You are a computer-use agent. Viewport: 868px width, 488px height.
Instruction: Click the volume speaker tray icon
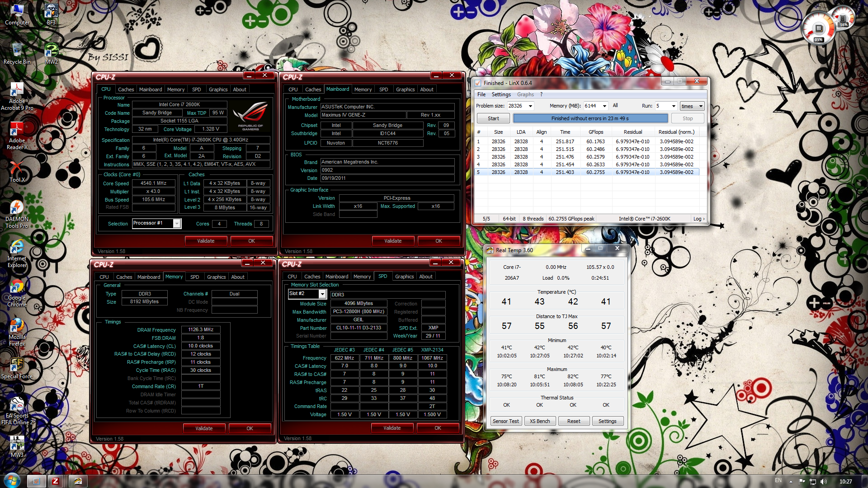click(823, 482)
